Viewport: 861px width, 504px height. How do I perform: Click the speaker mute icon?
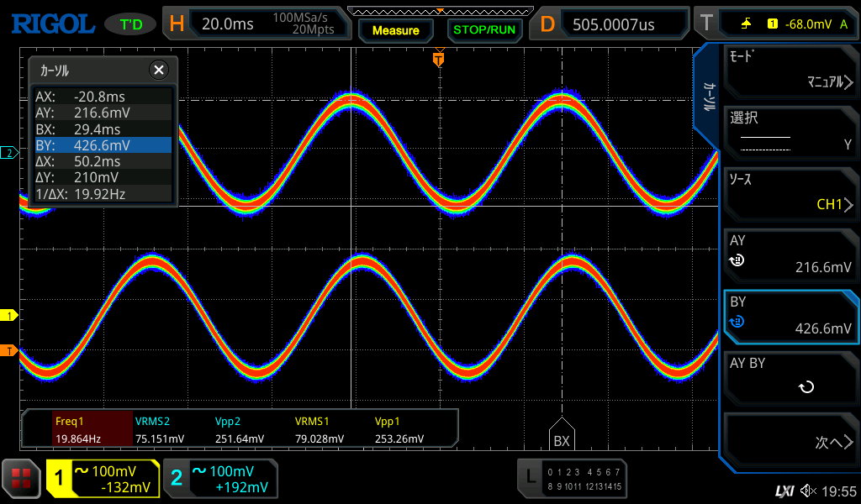pyautogui.click(x=808, y=491)
